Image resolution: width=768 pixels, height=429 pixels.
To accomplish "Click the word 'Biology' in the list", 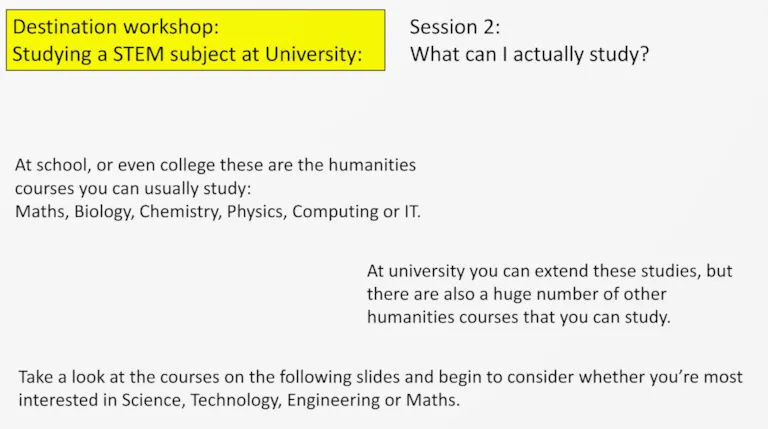I will click(x=104, y=212).
